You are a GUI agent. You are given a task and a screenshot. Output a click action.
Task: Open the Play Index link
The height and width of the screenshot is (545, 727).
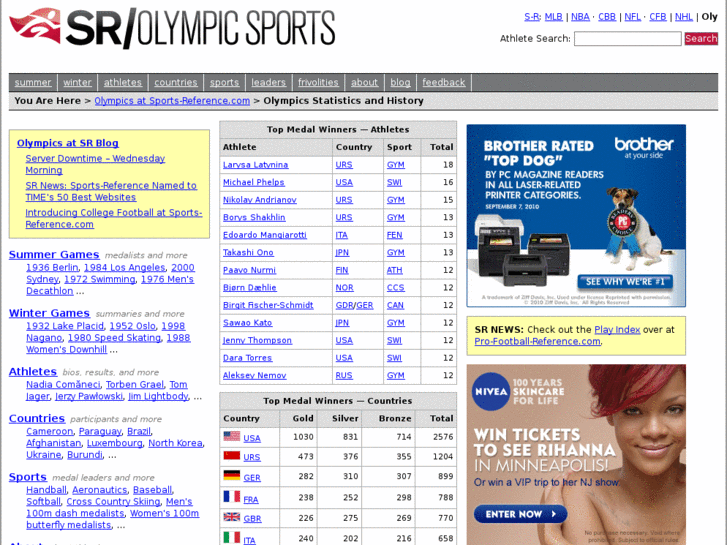(x=617, y=330)
